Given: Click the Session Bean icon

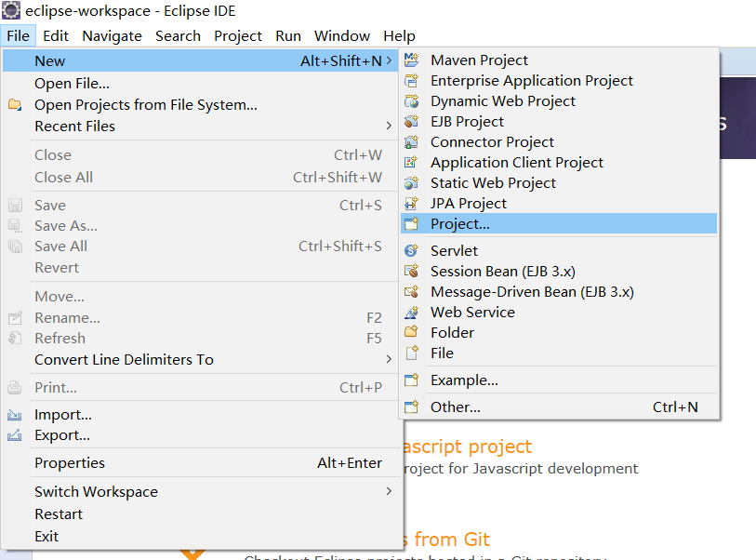Looking at the screenshot, I should tap(411, 271).
